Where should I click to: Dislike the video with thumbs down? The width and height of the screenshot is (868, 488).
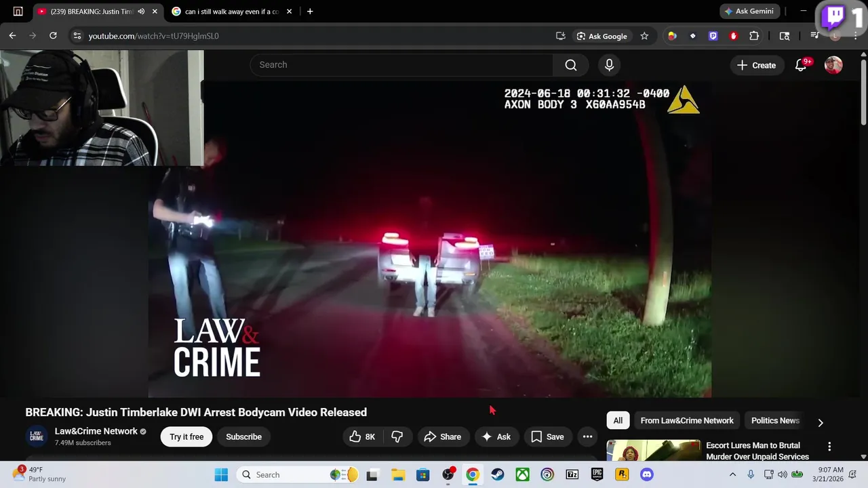397,437
